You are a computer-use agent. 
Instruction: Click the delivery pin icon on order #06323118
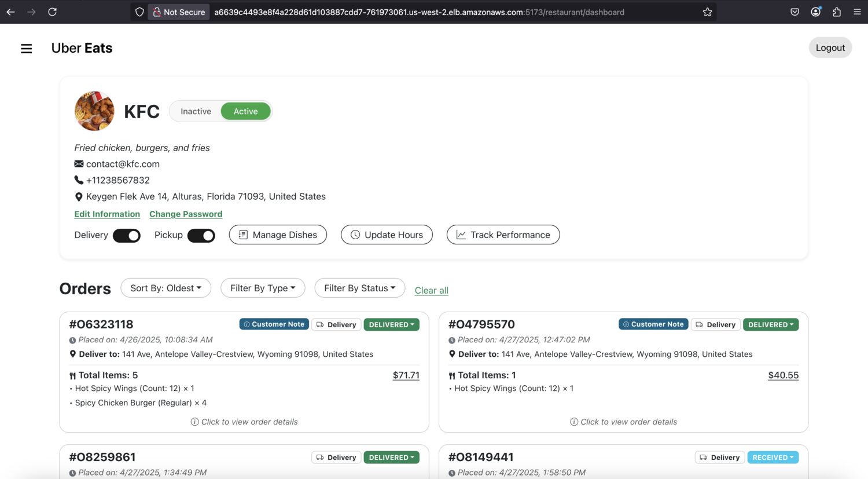(x=73, y=354)
